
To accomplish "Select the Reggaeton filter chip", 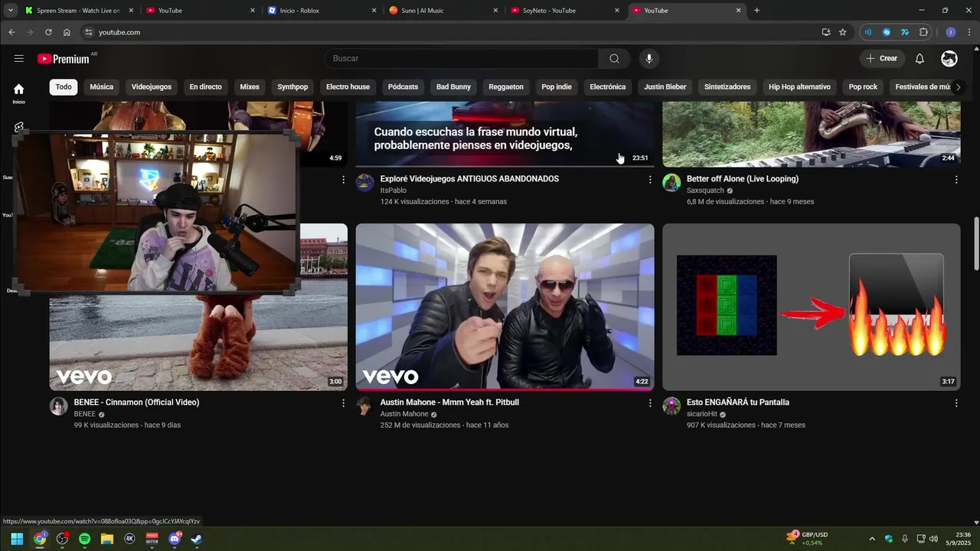I will click(x=506, y=87).
